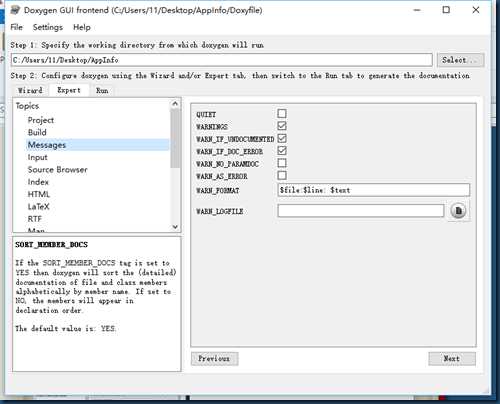
Task: Toggle WARN_IF_UNDOCUMENTED checkbox
Action: (x=282, y=138)
